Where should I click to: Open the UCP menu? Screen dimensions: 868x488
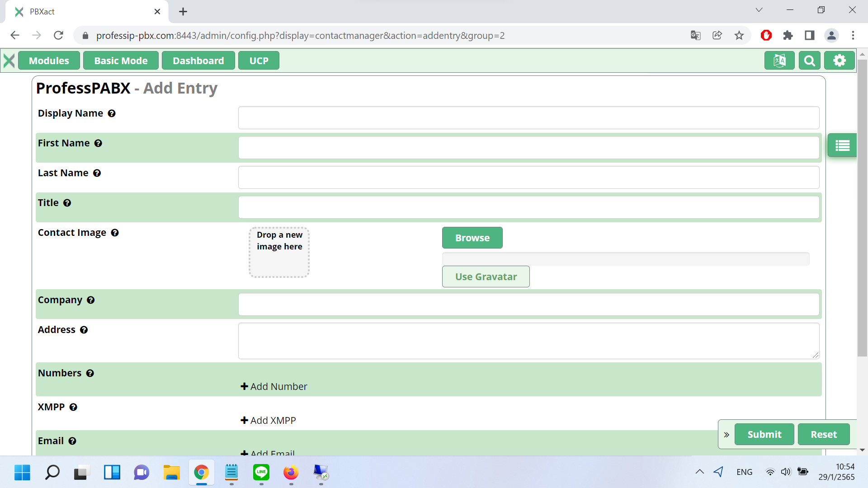tap(259, 61)
